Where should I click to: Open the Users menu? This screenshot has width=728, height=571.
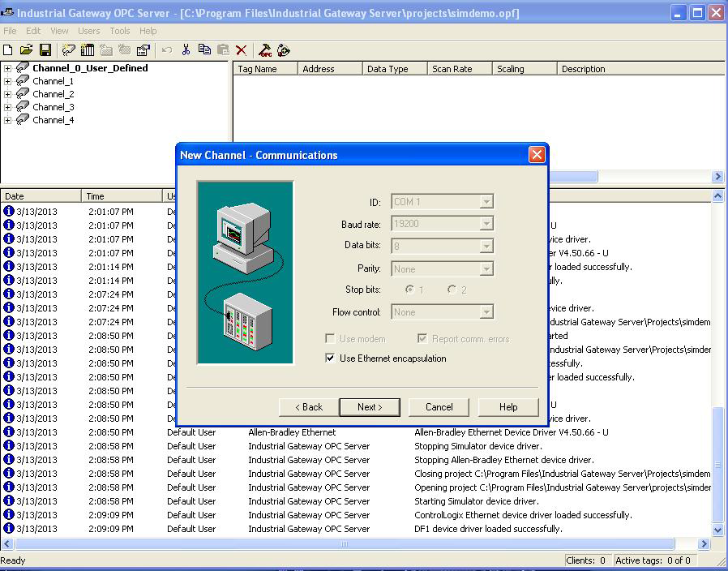[x=88, y=31]
